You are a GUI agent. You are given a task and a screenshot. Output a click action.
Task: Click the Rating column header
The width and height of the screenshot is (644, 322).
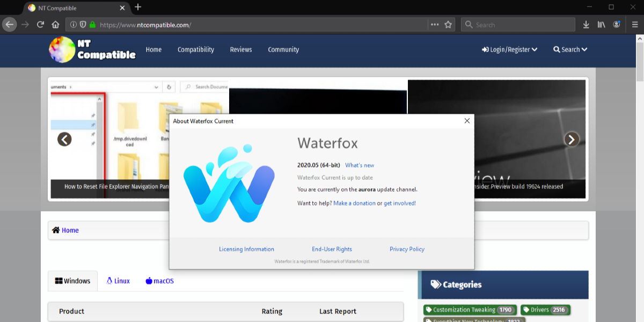click(272, 311)
